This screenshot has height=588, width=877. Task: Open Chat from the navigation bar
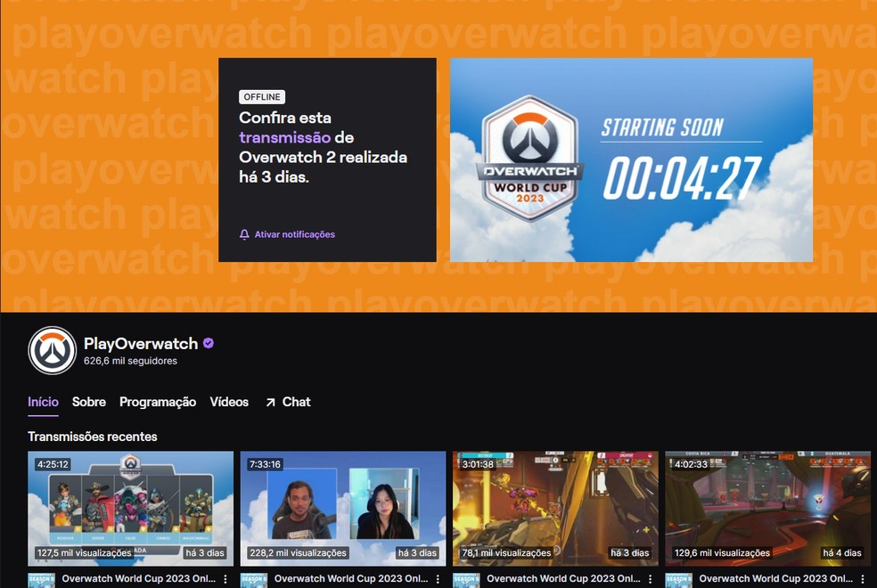297,402
